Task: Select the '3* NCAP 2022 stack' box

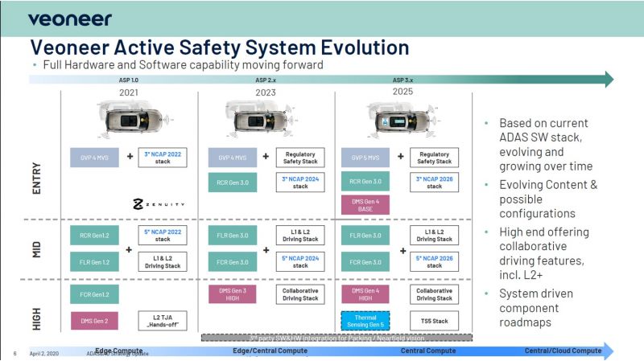Action: point(163,158)
